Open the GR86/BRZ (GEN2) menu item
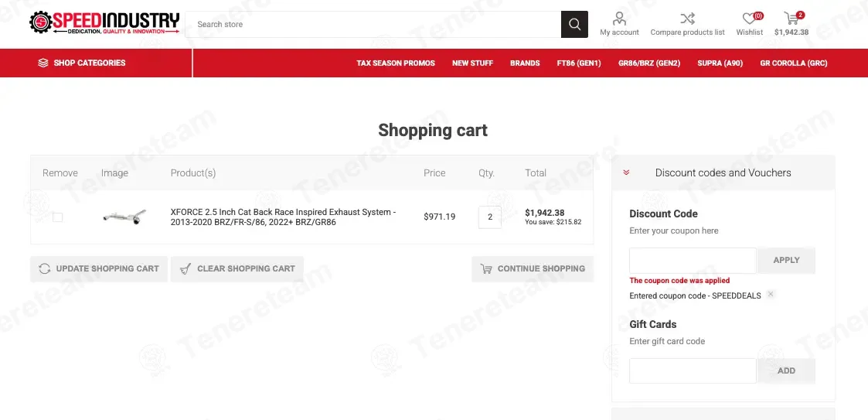The image size is (868, 420). pos(648,63)
